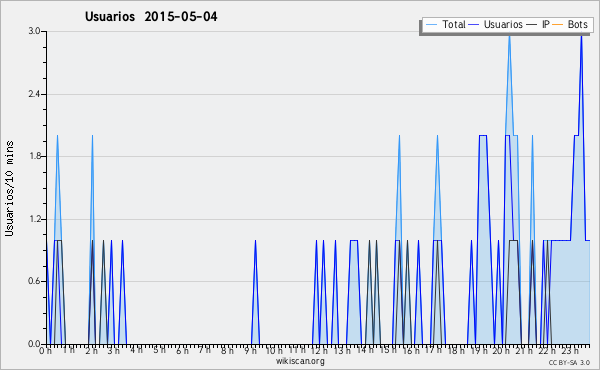Click the '13 h' x-axis label

tap(342, 350)
